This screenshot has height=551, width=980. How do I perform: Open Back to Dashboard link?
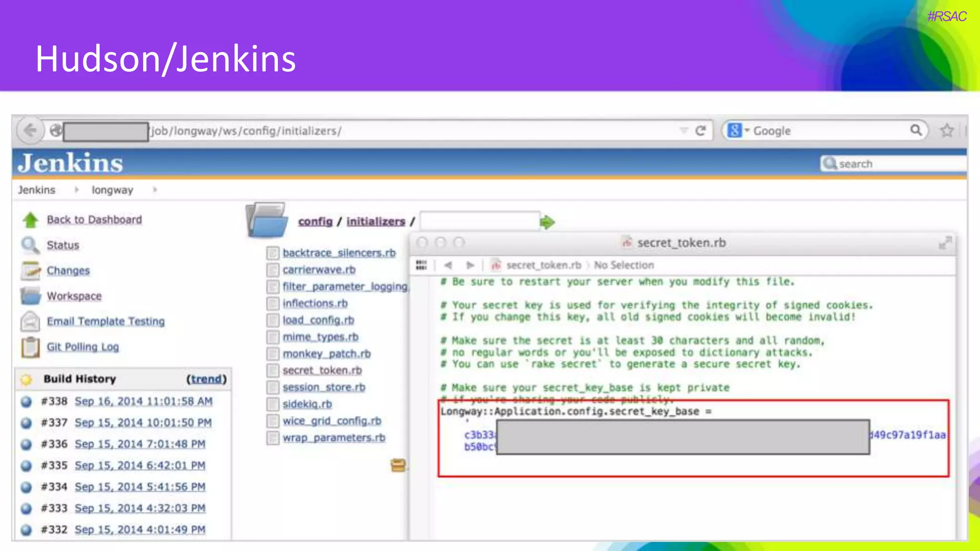pyautogui.click(x=94, y=220)
